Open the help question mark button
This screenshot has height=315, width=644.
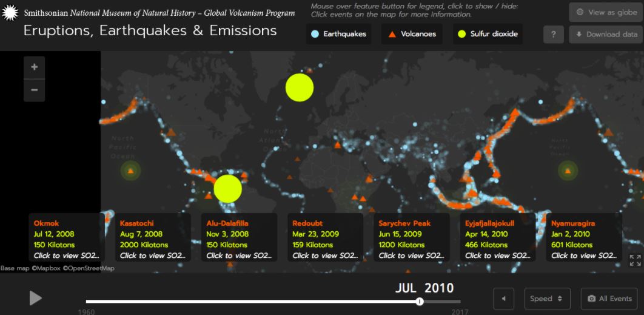[553, 35]
